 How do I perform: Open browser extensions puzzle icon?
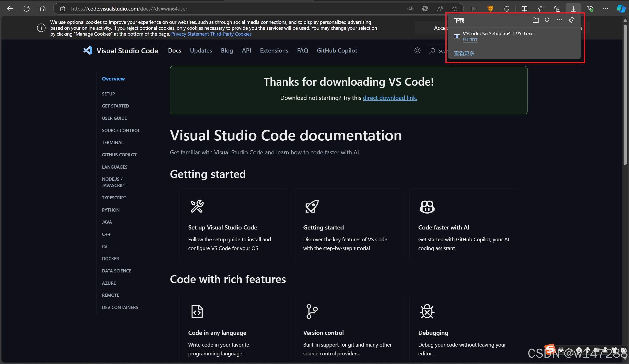pos(506,9)
